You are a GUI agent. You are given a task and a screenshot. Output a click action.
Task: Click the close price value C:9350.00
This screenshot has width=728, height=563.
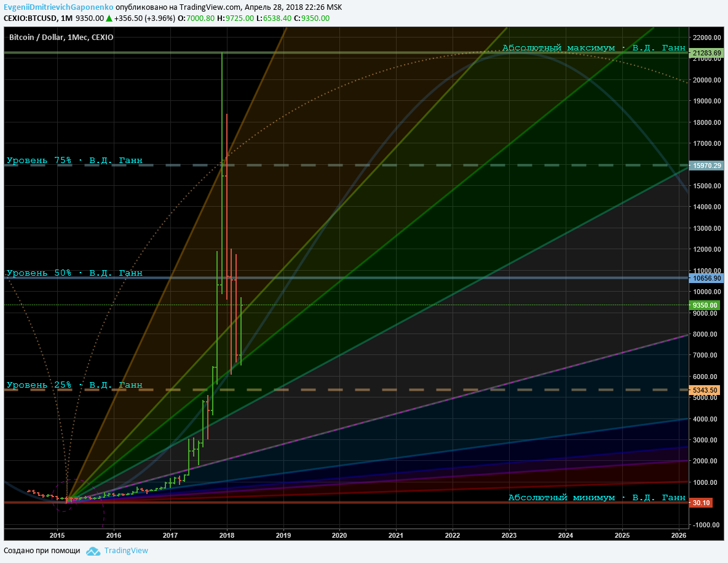pos(312,18)
